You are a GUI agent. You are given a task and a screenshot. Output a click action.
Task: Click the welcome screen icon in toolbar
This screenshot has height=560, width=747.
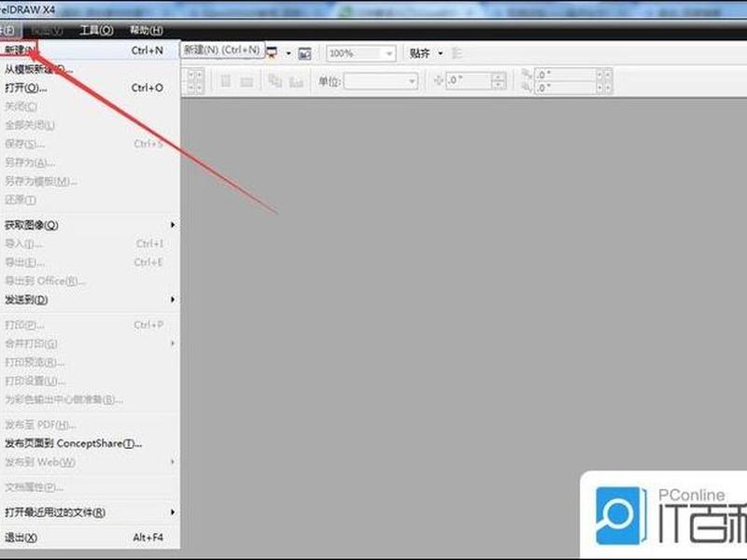304,53
